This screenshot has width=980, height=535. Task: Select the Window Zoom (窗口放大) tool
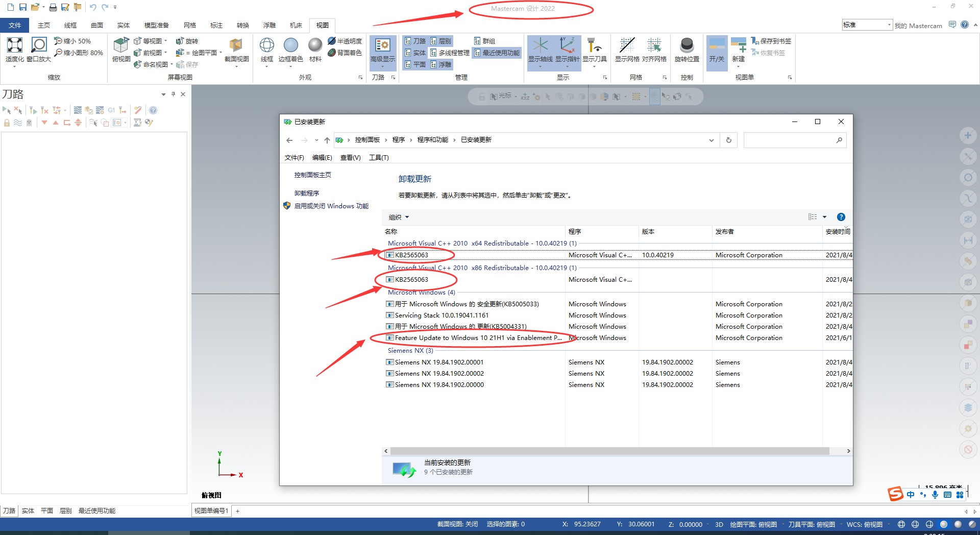39,45
